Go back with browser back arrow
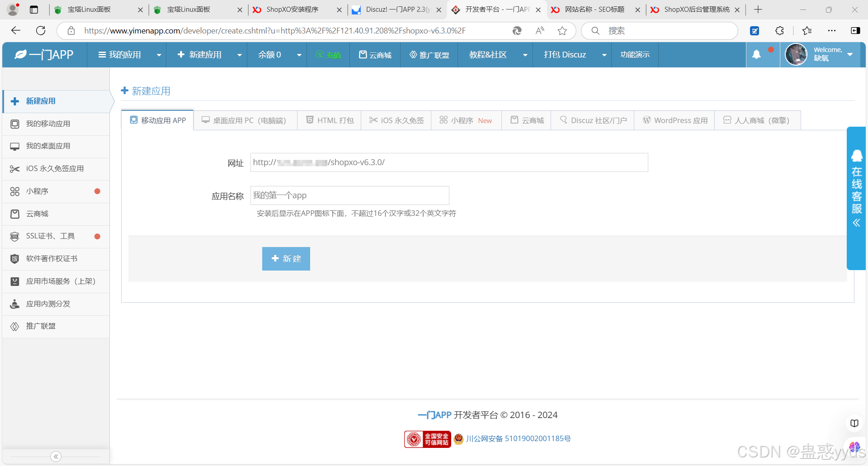Viewport: 868px width, 466px height. tap(16, 30)
